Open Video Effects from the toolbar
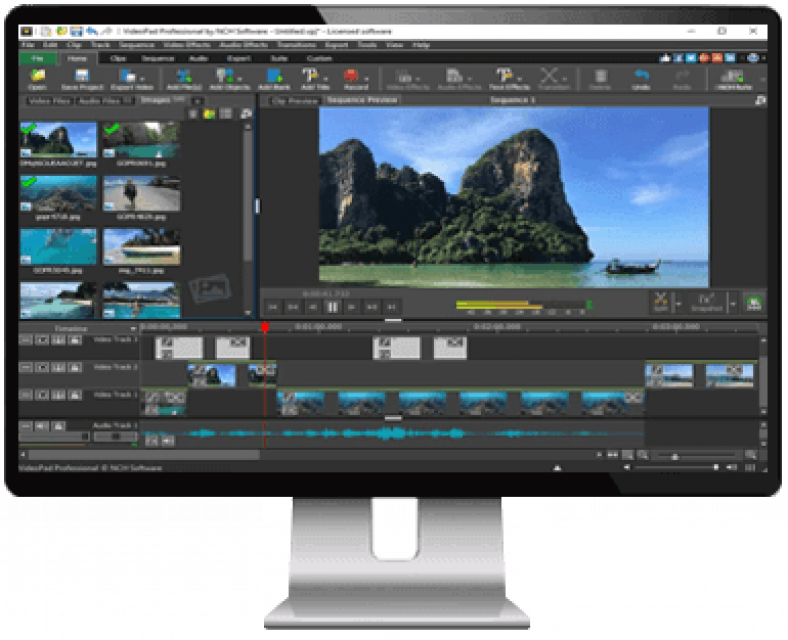The image size is (788, 640). (x=406, y=79)
